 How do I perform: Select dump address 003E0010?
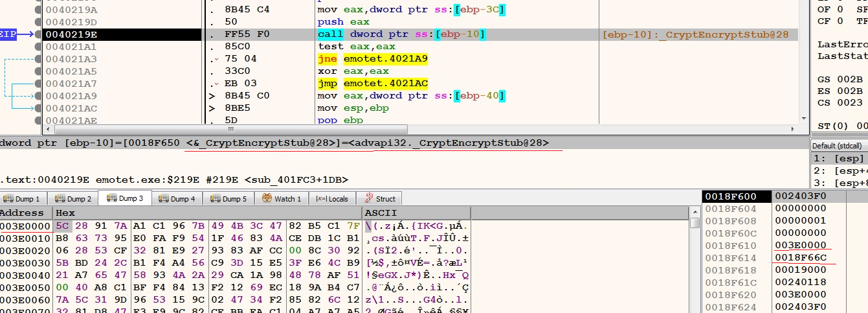[25, 238]
